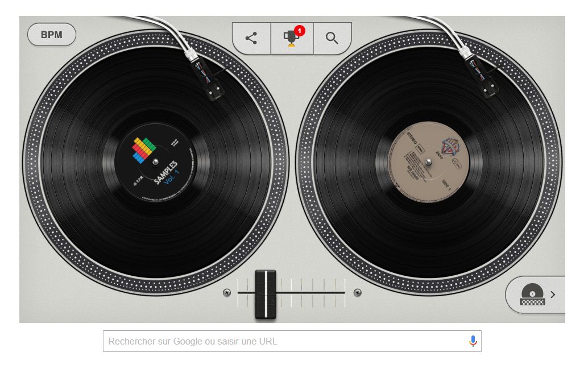The height and width of the screenshot is (365, 588).
Task: Click the Samples Vol. 1 record label
Action: click(155, 162)
